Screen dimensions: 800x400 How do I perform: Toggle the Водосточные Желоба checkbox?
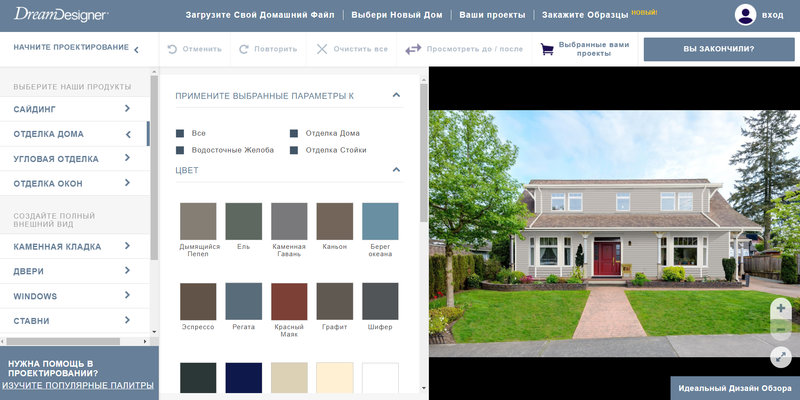(x=180, y=150)
